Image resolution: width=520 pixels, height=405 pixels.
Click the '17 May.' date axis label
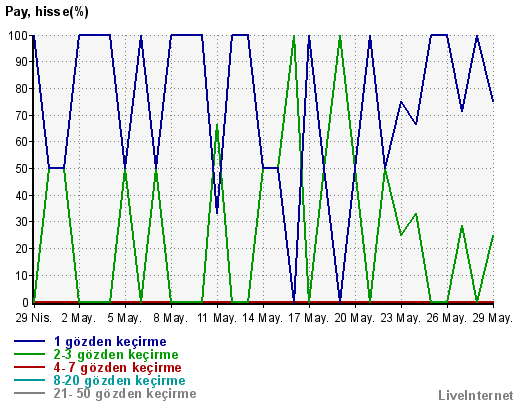(x=309, y=318)
